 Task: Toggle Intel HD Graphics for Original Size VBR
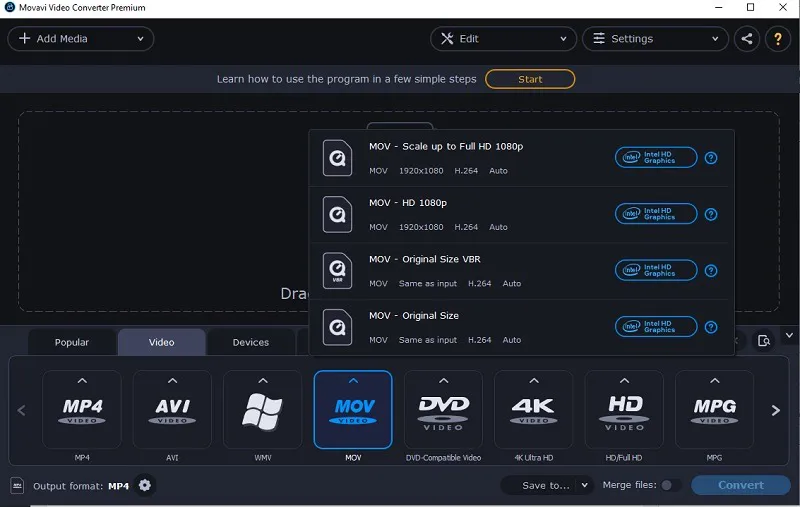coord(656,270)
